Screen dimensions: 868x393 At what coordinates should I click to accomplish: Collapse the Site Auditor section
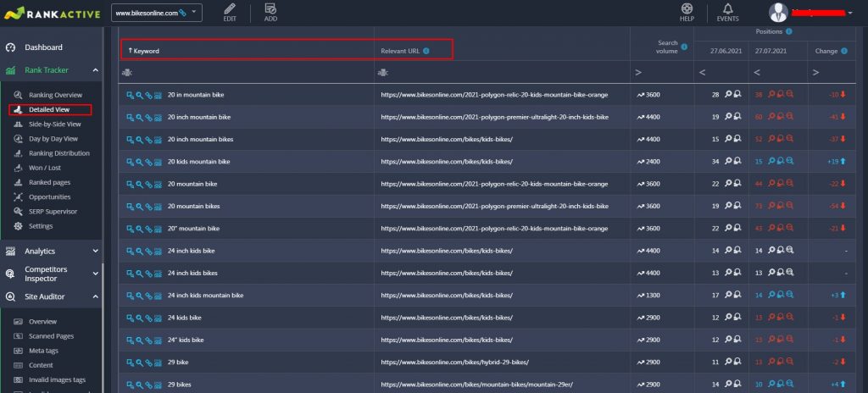pyautogui.click(x=95, y=296)
